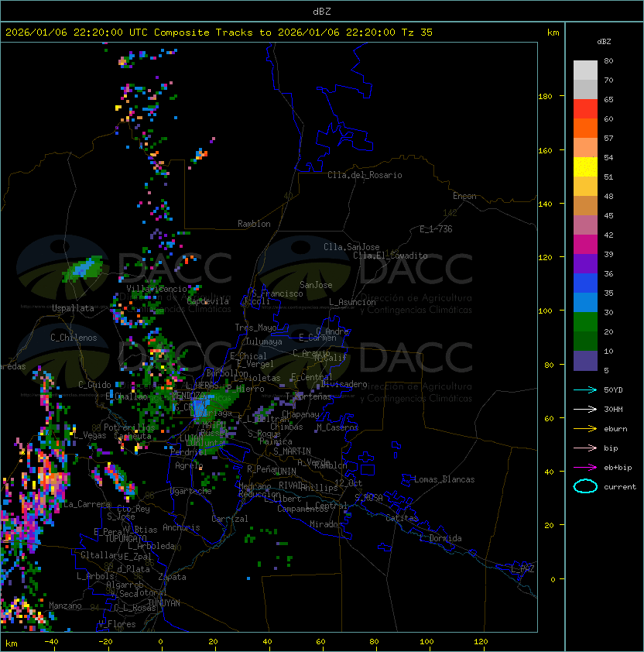The height and width of the screenshot is (652, 644).
Task: Click the Ramblon label near map center top
Action: click(x=254, y=224)
